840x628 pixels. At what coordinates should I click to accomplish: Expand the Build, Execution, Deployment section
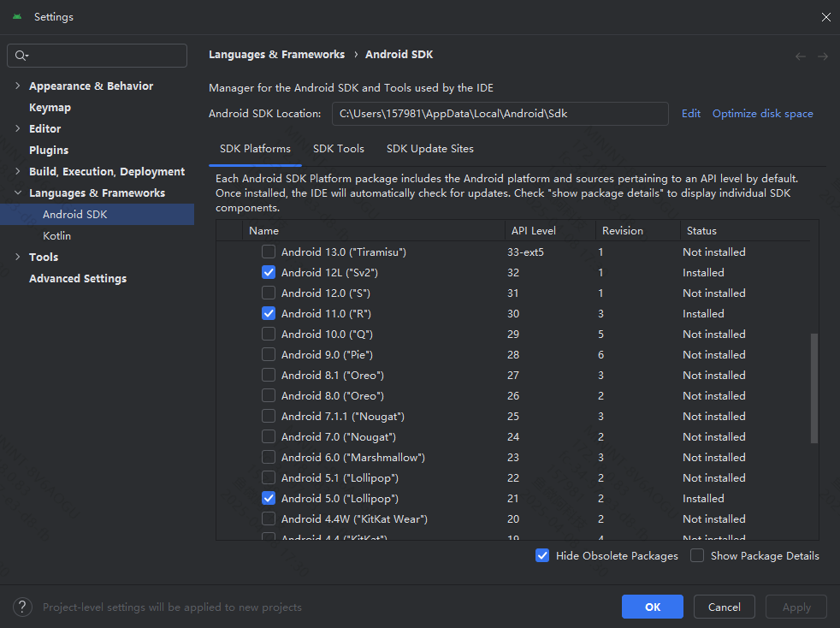tap(18, 172)
